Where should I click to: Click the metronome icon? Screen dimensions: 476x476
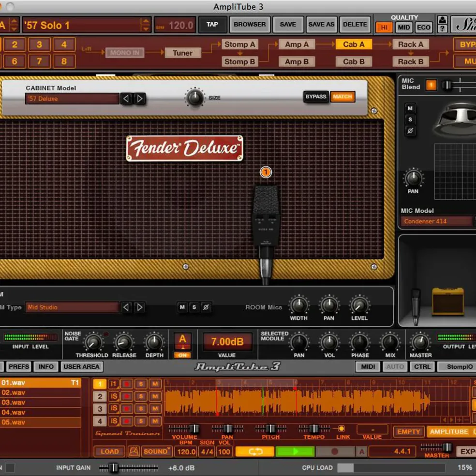coord(134,451)
